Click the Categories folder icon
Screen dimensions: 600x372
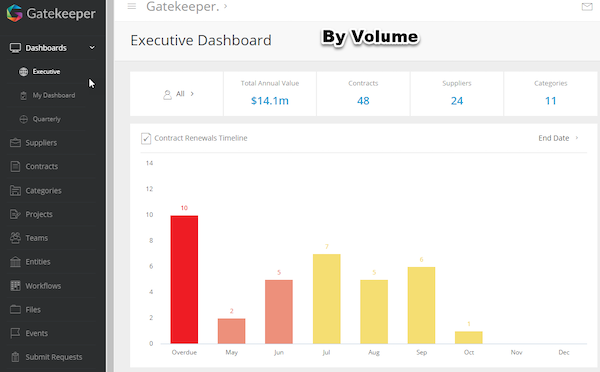(15, 190)
